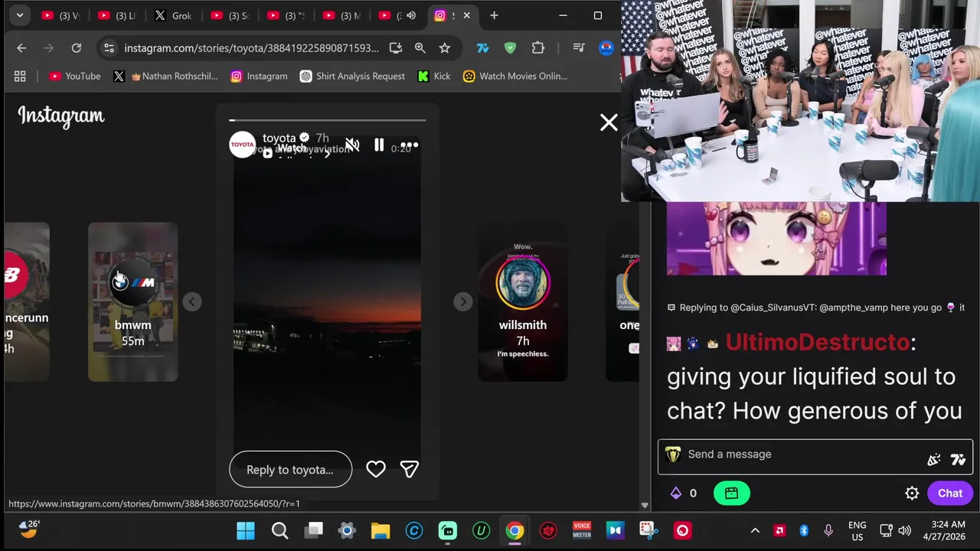
Task: Open Voicemeeter from taskbar
Action: click(x=582, y=530)
